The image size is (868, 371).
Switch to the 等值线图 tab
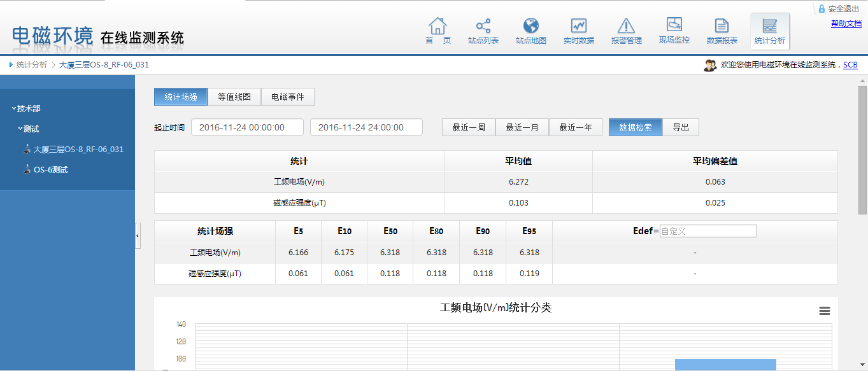(234, 97)
